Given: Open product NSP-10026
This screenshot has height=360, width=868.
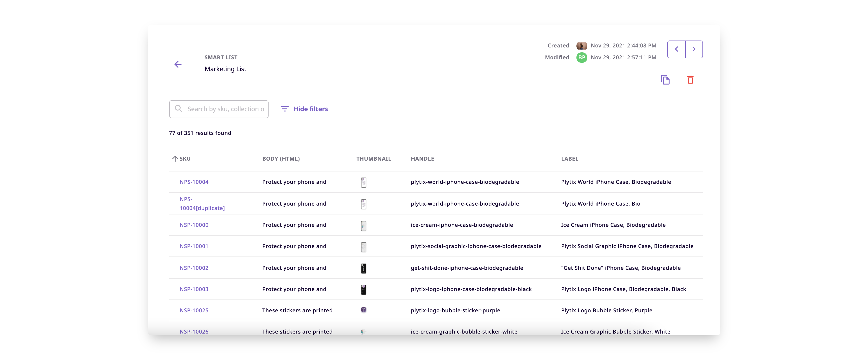Looking at the screenshot, I should tap(194, 331).
